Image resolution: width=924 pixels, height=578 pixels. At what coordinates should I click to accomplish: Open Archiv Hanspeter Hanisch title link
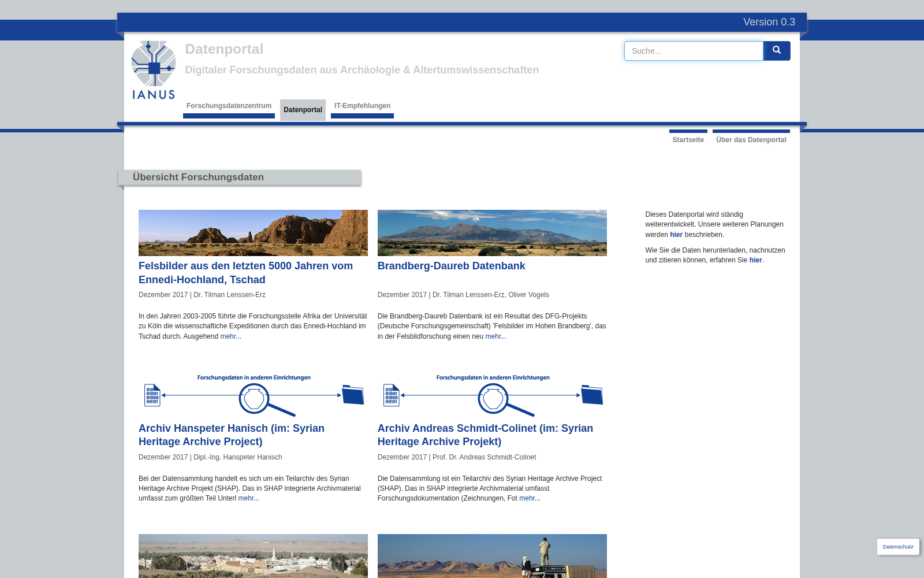click(x=232, y=435)
